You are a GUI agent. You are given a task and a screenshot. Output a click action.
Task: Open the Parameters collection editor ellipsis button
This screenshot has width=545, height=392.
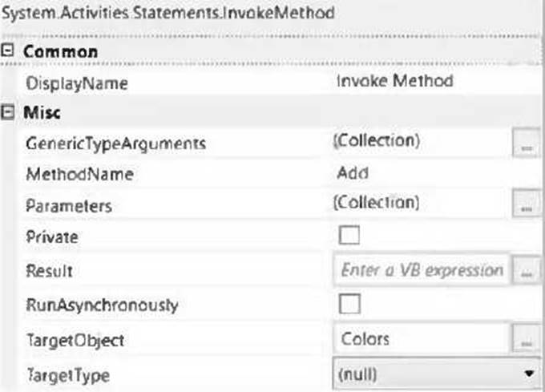[525, 205]
